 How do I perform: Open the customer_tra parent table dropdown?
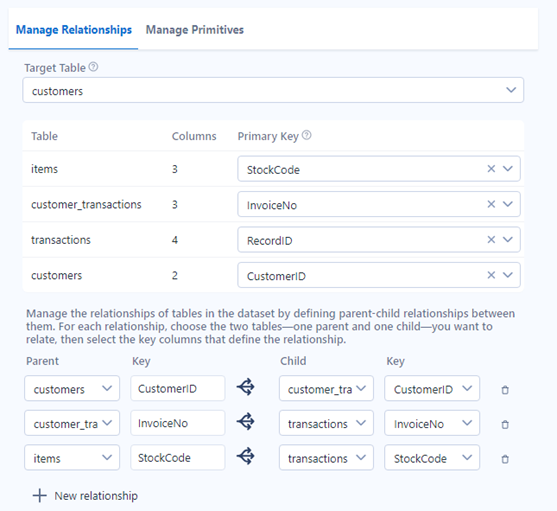72,423
